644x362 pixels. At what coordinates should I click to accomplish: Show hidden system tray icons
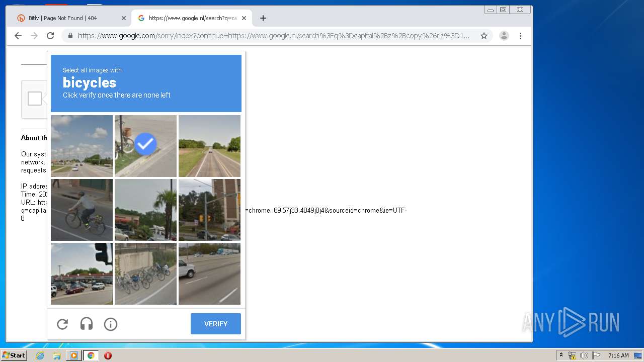click(x=561, y=355)
